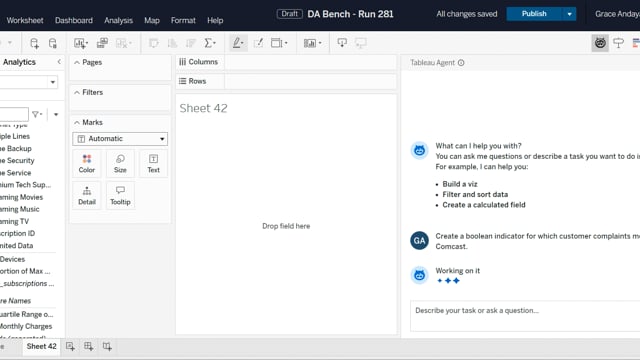
Task: Select the Streaming Music field
Action: pyautogui.click(x=19, y=209)
